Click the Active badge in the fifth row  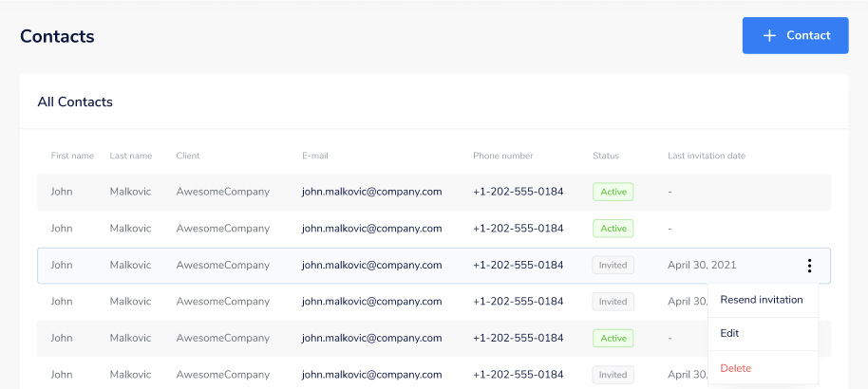(x=613, y=338)
